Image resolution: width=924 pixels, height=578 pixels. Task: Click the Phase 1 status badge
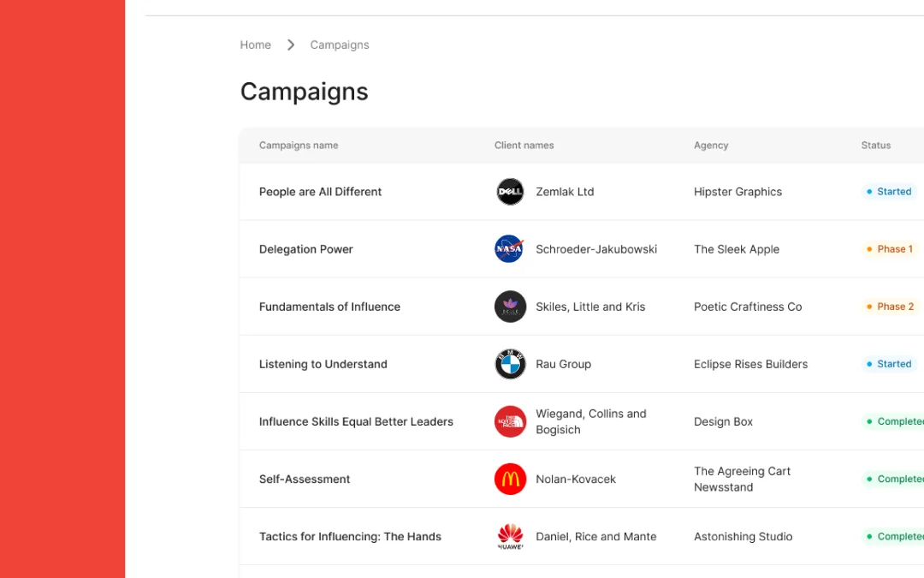click(x=890, y=249)
